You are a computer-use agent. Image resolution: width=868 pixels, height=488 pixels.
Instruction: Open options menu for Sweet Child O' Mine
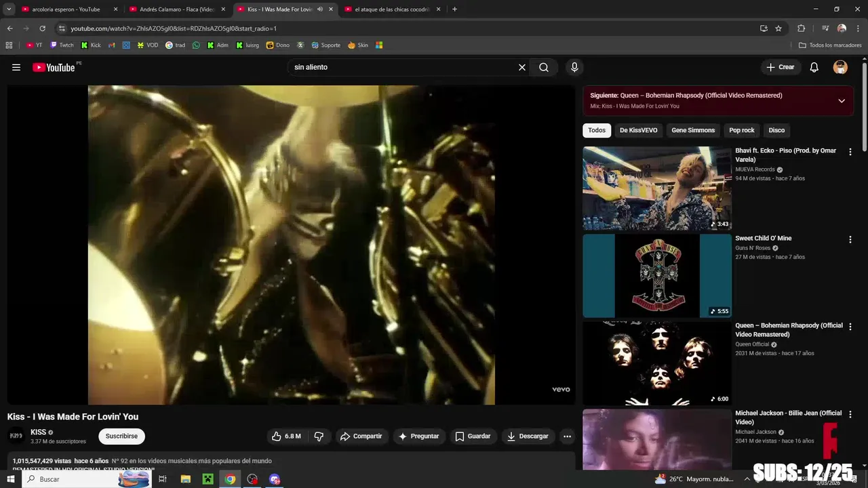(850, 239)
